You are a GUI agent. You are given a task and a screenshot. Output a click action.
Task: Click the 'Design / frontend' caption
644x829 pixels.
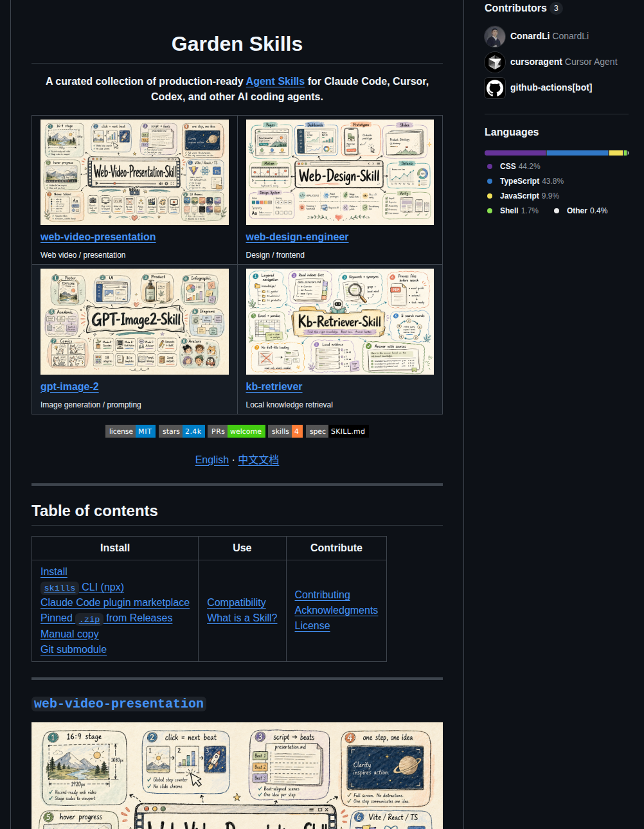coord(275,255)
